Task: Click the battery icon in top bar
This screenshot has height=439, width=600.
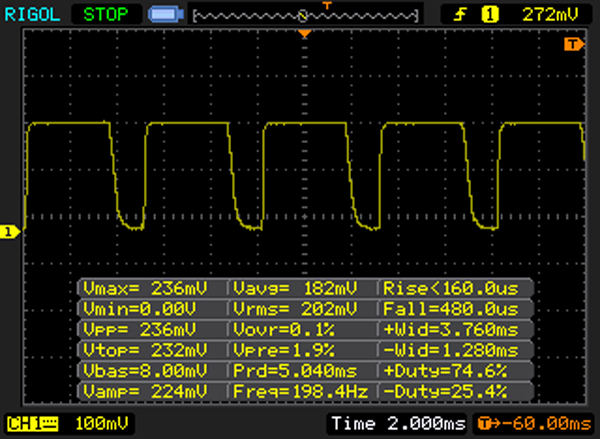Action: (166, 15)
